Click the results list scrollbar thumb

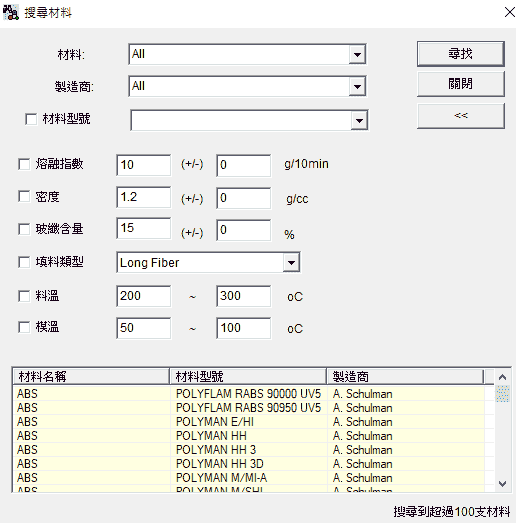pos(502,394)
